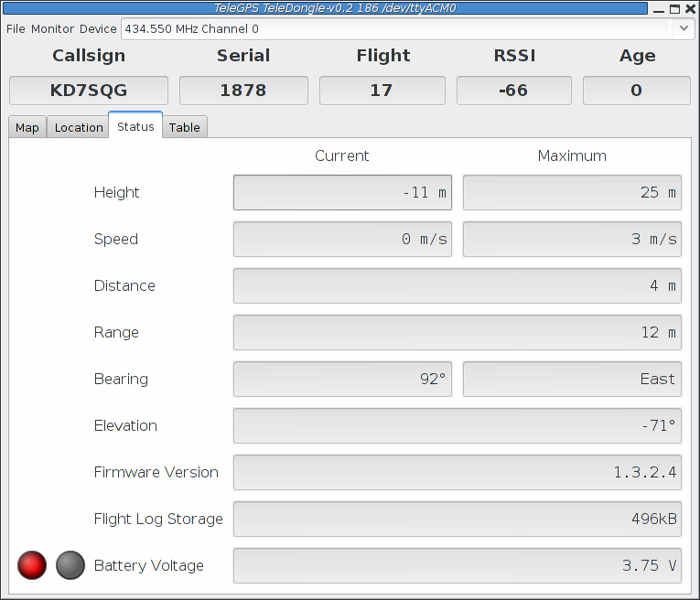Click the Firmware Version field 1.3.2.4
The height and width of the screenshot is (600, 700).
tap(457, 472)
